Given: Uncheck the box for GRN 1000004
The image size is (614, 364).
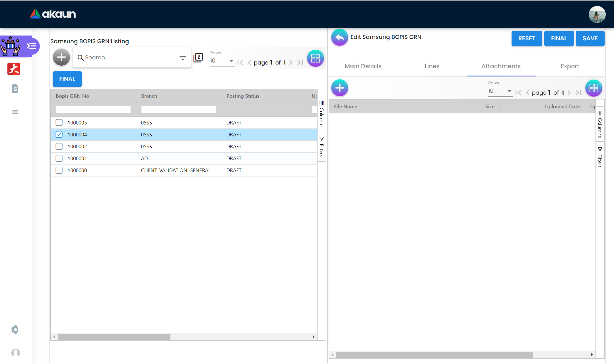Looking at the screenshot, I should click(59, 134).
